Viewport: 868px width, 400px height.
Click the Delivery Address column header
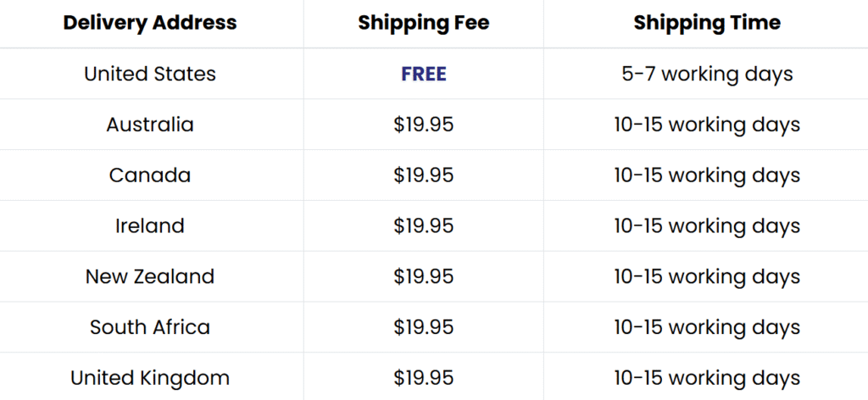point(150,23)
